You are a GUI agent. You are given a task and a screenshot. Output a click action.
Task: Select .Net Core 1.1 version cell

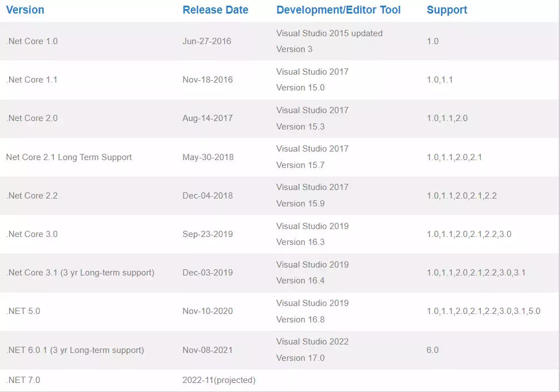point(32,80)
